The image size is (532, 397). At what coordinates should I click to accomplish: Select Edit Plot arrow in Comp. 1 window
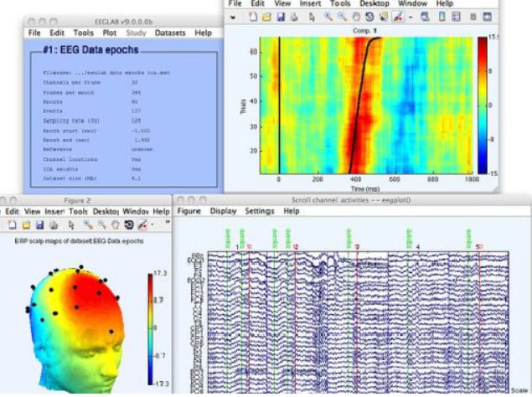[x=312, y=17]
